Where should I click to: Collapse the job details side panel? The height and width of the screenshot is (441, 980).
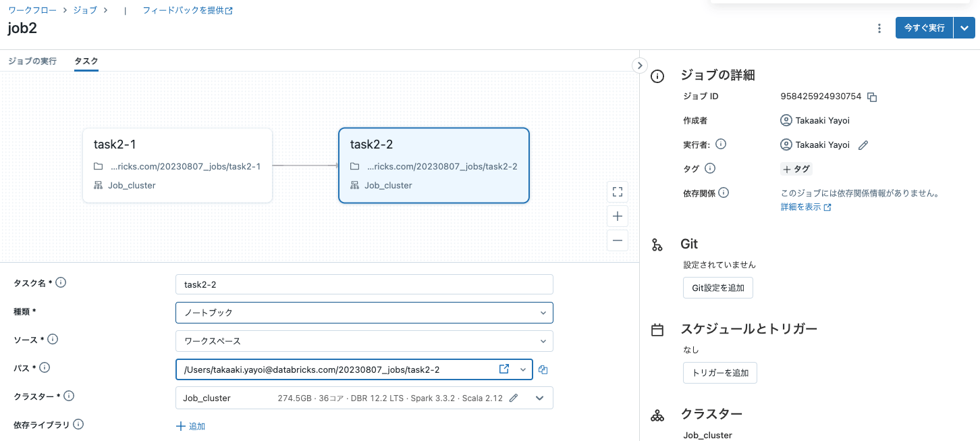click(x=639, y=65)
